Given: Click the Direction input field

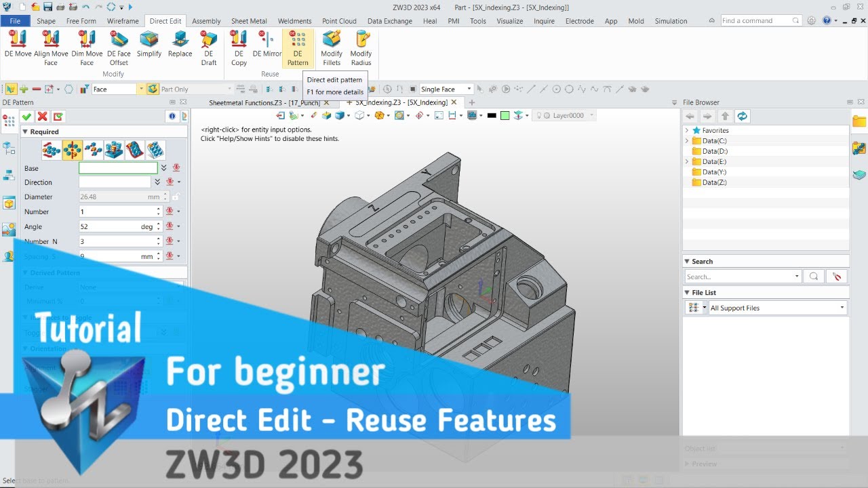Looking at the screenshot, I should point(115,182).
